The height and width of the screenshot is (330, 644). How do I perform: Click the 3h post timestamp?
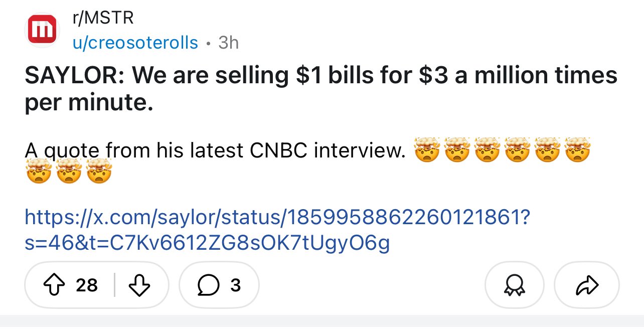click(x=229, y=43)
